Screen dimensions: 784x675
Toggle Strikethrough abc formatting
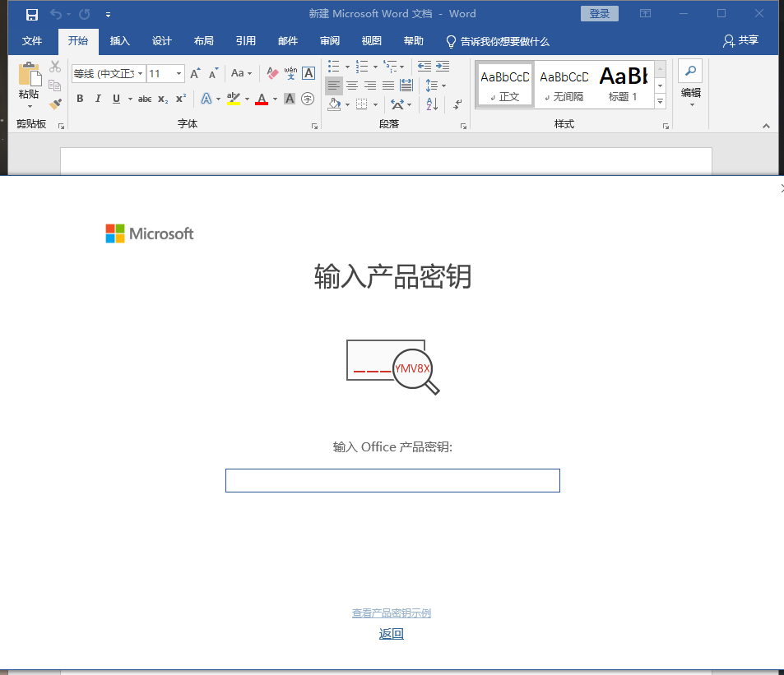point(145,99)
